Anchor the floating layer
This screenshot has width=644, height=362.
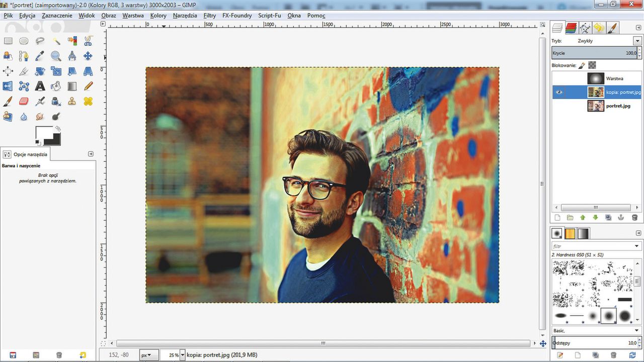pyautogui.click(x=621, y=218)
